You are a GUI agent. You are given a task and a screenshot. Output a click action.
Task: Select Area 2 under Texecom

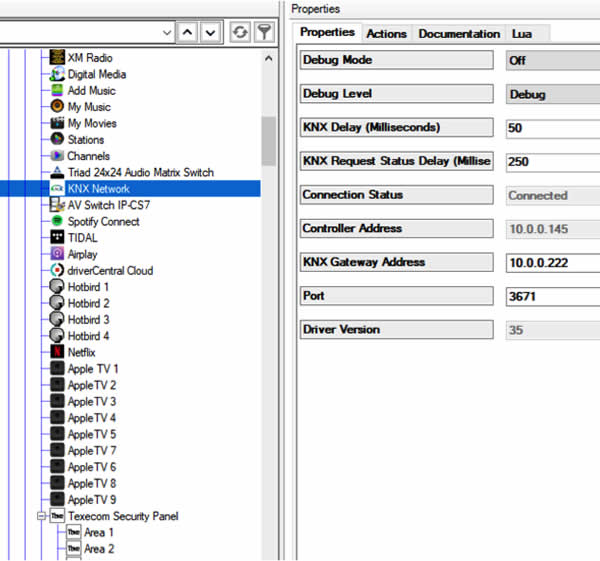coord(99,549)
